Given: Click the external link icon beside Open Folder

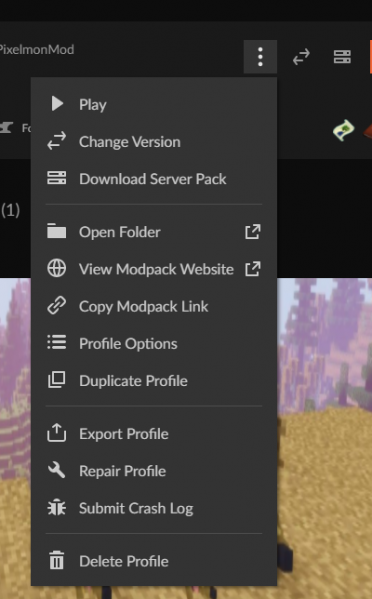Looking at the screenshot, I should tap(253, 232).
